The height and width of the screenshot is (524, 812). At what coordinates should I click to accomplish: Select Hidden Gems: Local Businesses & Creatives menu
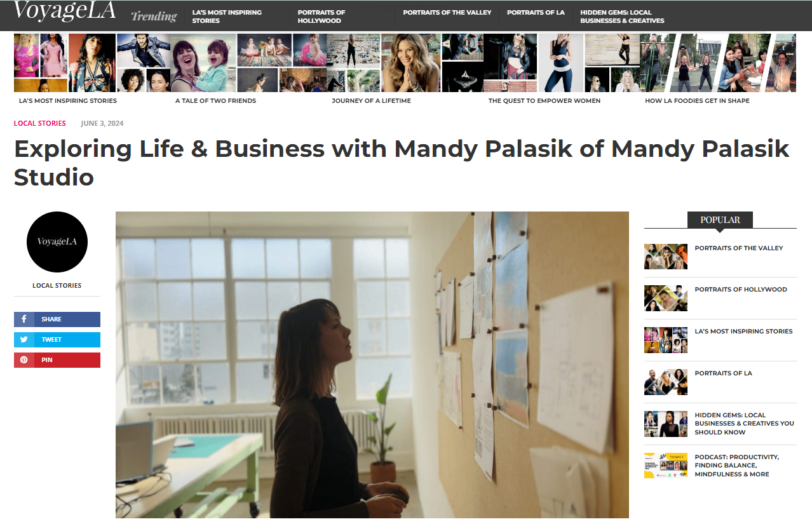click(x=622, y=17)
